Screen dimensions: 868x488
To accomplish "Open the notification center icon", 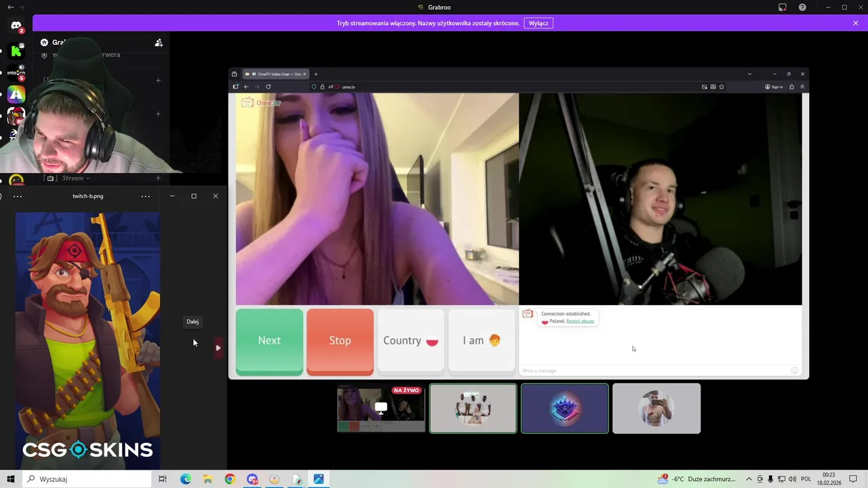I will coord(854,479).
